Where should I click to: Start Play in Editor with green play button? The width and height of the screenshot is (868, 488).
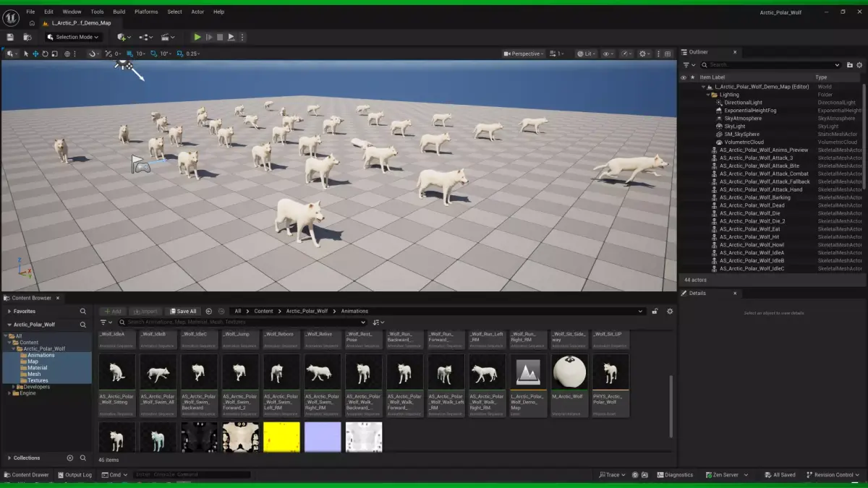197,37
